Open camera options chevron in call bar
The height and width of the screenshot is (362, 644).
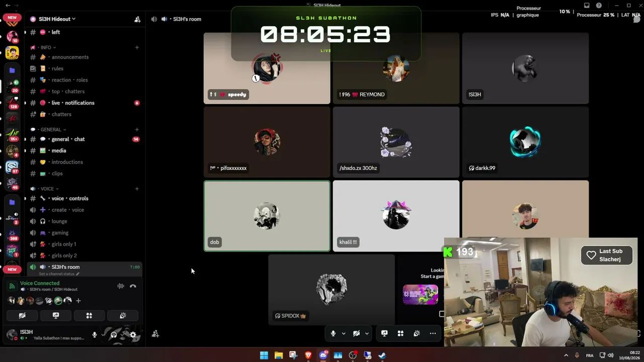tap(367, 333)
